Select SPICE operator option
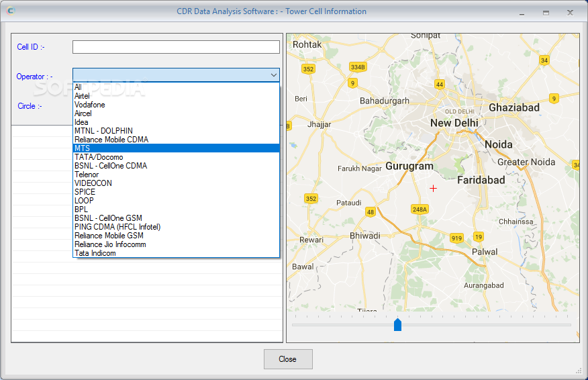This screenshot has height=380, width=588. (x=176, y=192)
